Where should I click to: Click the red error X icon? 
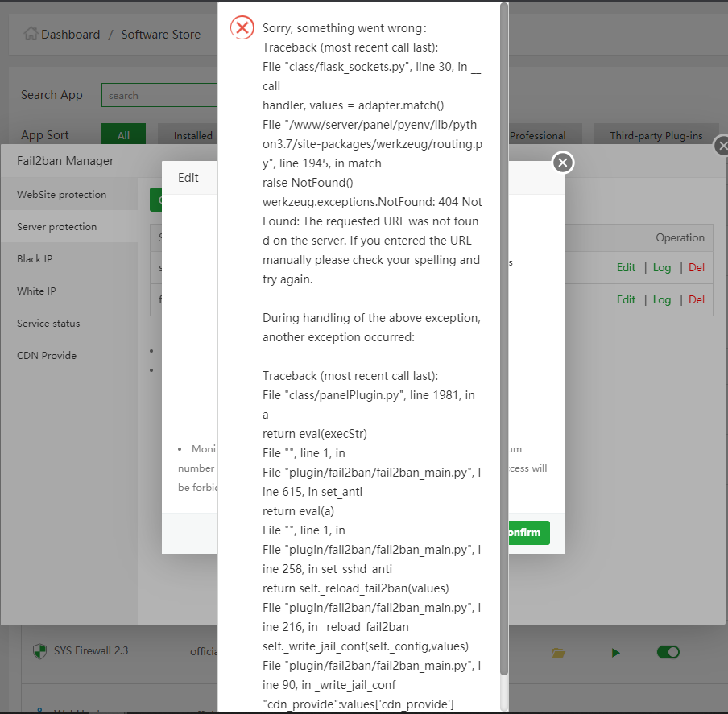[x=242, y=28]
